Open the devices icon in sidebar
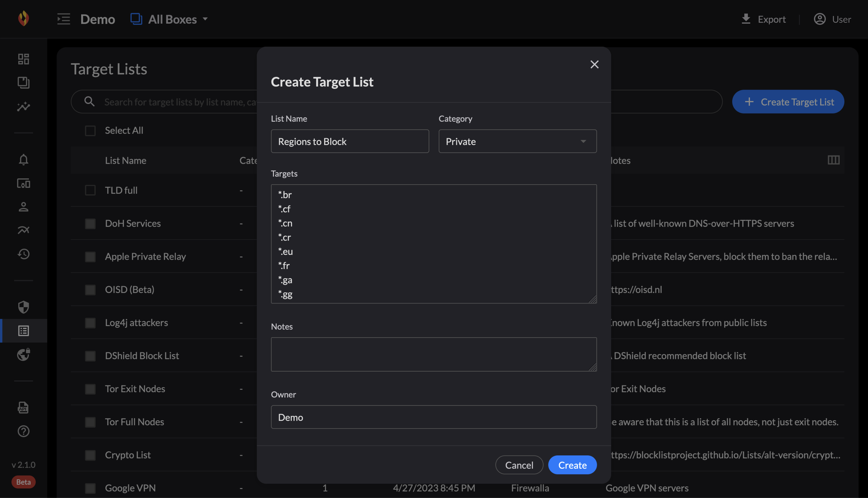Viewport: 868px width, 498px height. tap(23, 183)
